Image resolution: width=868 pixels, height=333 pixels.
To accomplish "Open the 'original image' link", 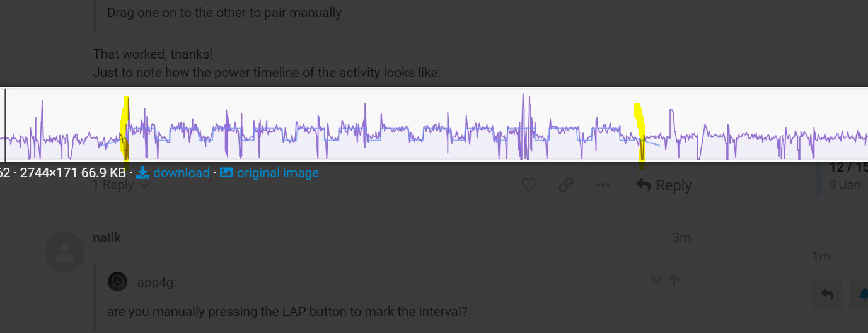I will click(269, 173).
